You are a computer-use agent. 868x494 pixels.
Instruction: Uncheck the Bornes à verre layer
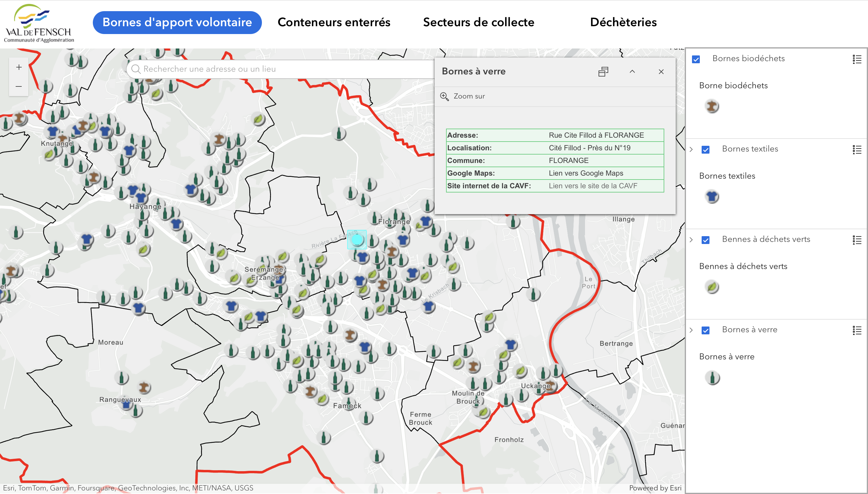(x=705, y=330)
